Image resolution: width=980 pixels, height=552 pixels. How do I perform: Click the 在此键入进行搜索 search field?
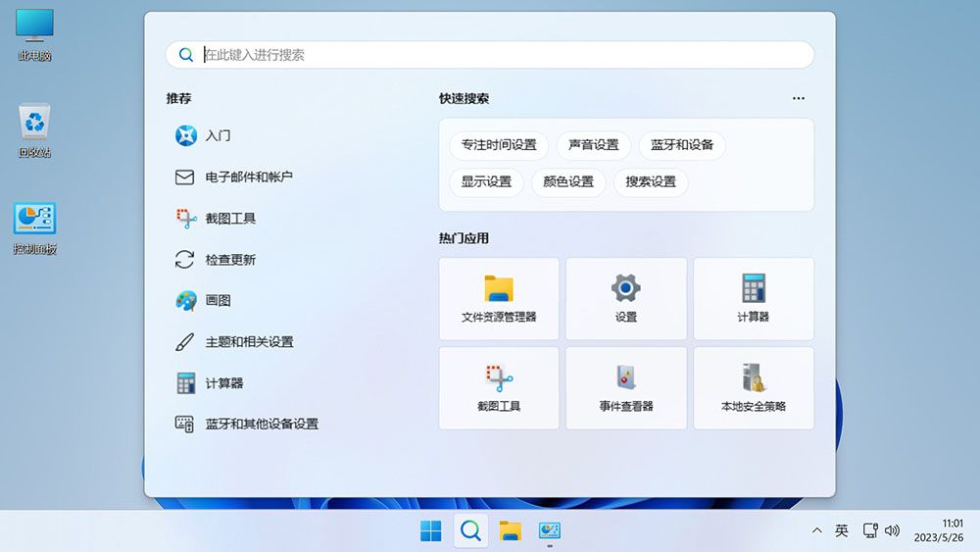[490, 55]
